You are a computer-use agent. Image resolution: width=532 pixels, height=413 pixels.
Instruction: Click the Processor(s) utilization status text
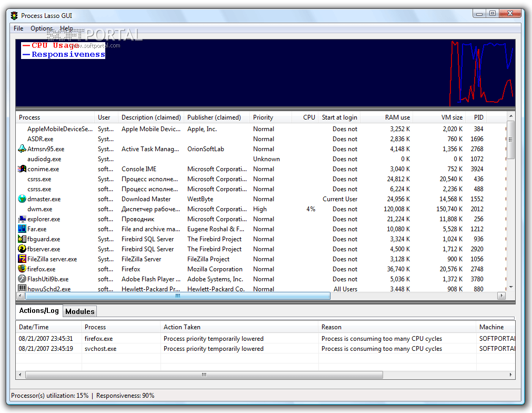(49, 395)
